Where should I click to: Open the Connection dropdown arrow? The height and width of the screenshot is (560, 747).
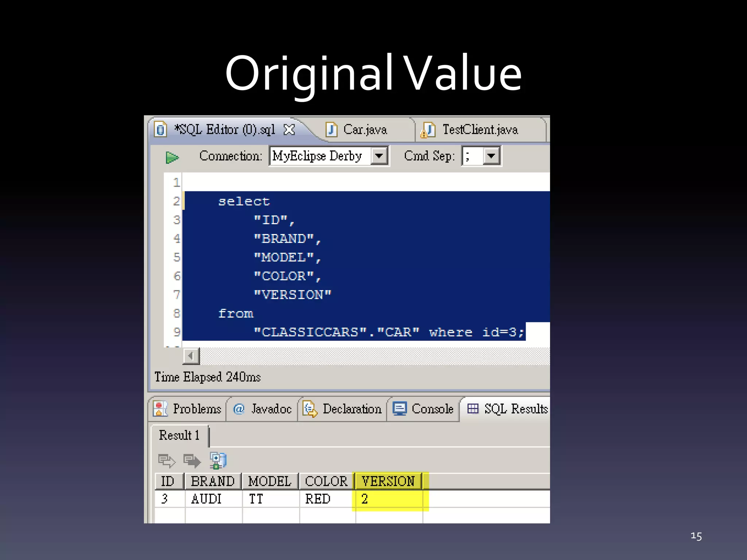tap(379, 156)
